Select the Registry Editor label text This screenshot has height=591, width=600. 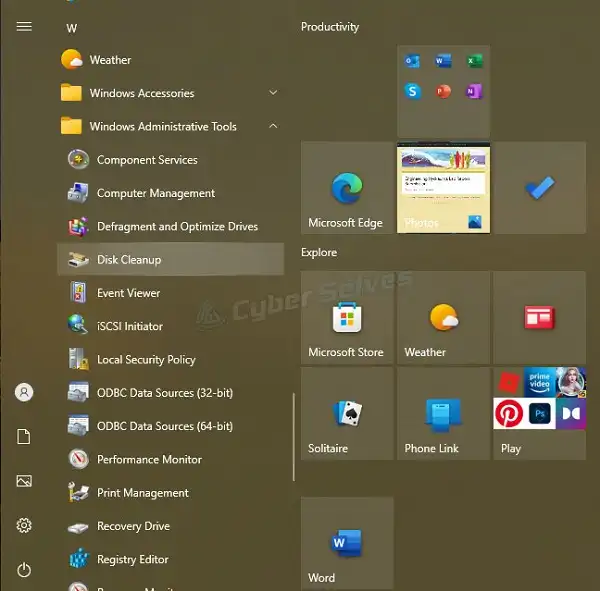[x=132, y=559]
